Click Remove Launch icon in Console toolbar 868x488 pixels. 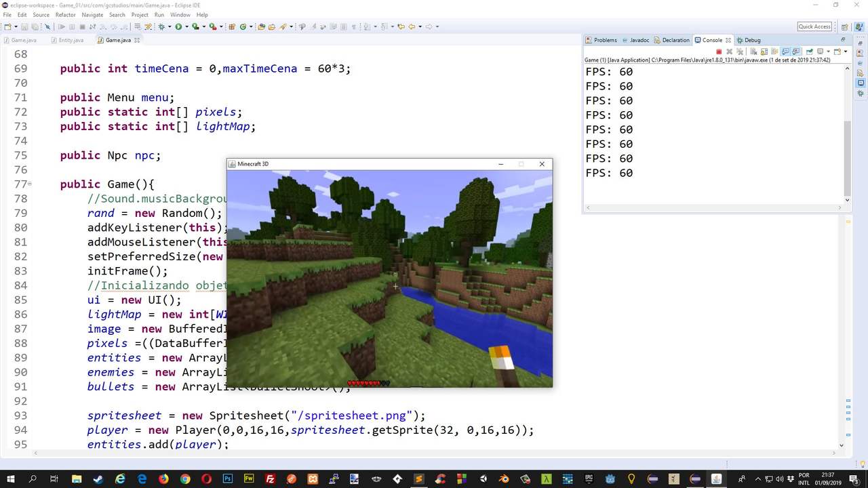pos(730,52)
